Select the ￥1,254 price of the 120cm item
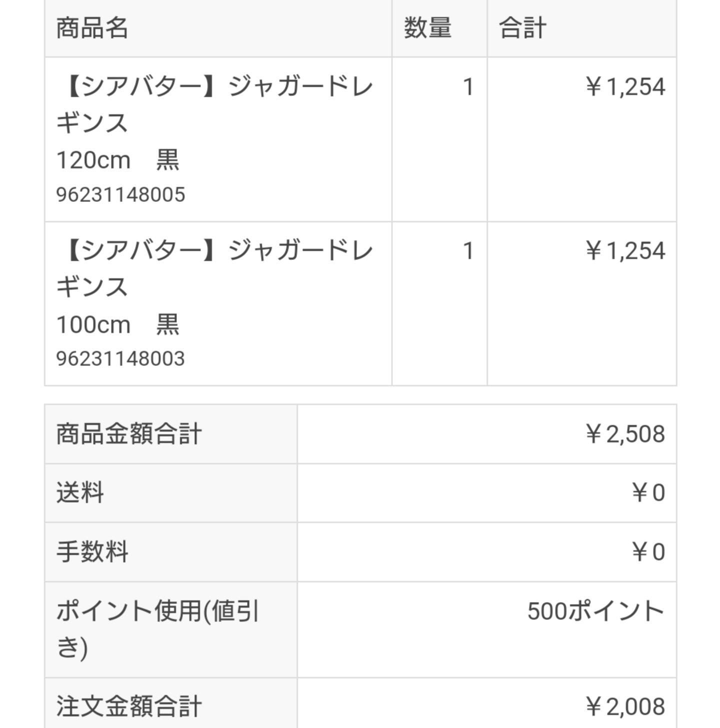 point(625,87)
